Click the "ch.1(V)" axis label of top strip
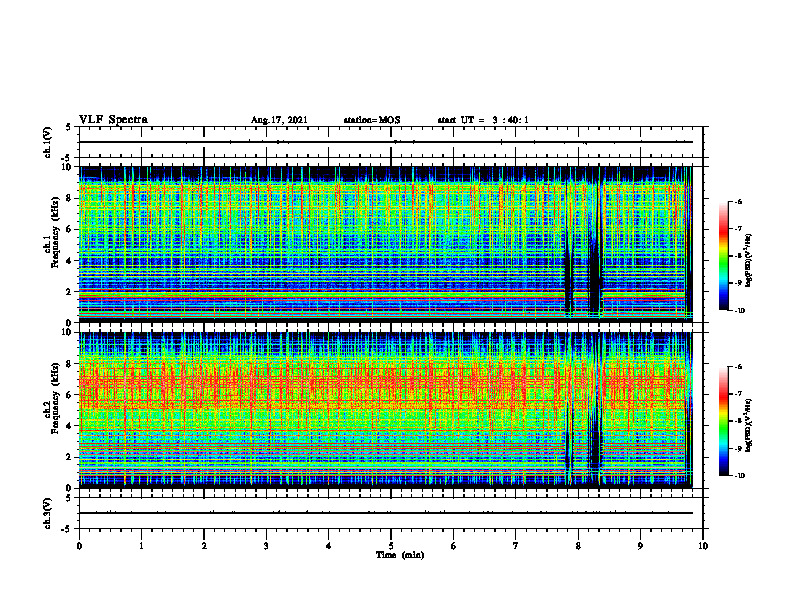Viewport: 792px width, 612px height. [48, 142]
